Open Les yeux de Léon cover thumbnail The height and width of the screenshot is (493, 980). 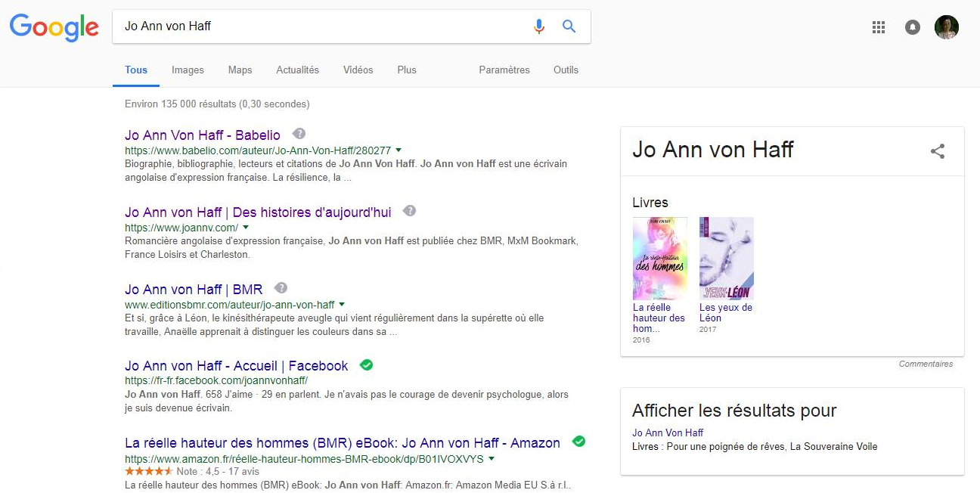click(x=727, y=259)
